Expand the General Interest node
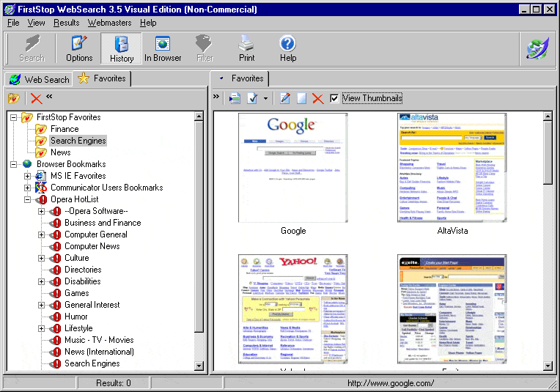This screenshot has height=392, width=560. (x=42, y=306)
